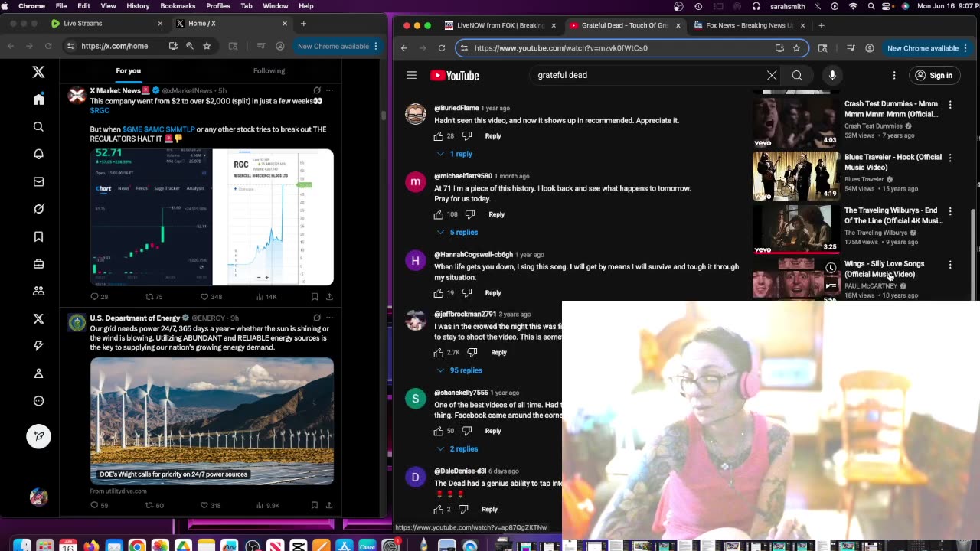Open Bookmarks in X sidebar
Screen dimensions: 980x551
point(38,236)
